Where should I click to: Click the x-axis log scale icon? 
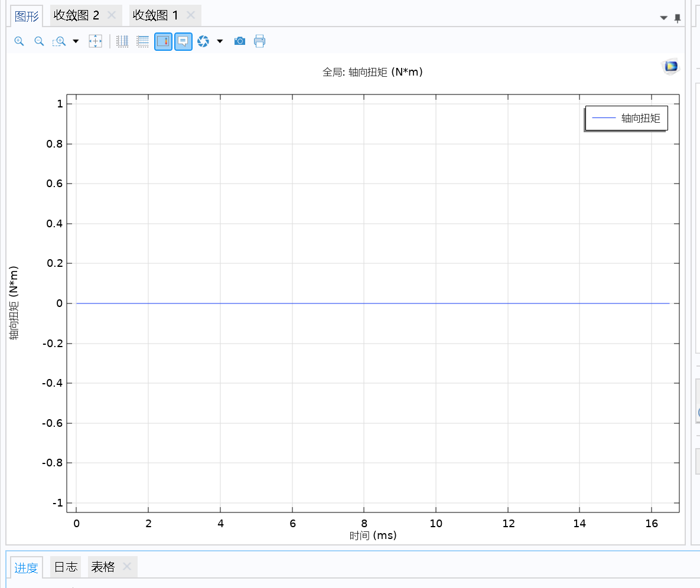[x=123, y=41]
